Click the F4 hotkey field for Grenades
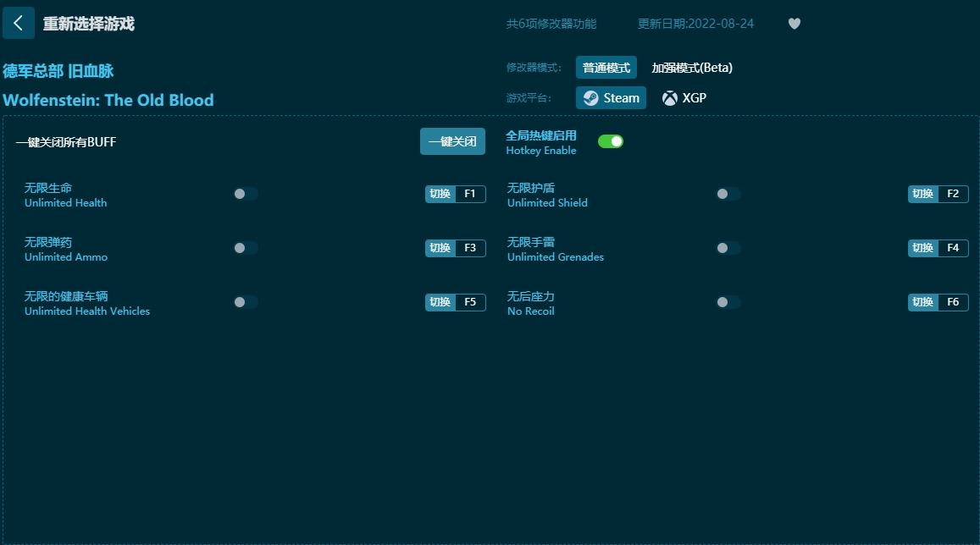This screenshot has width=980, height=545. pos(952,248)
